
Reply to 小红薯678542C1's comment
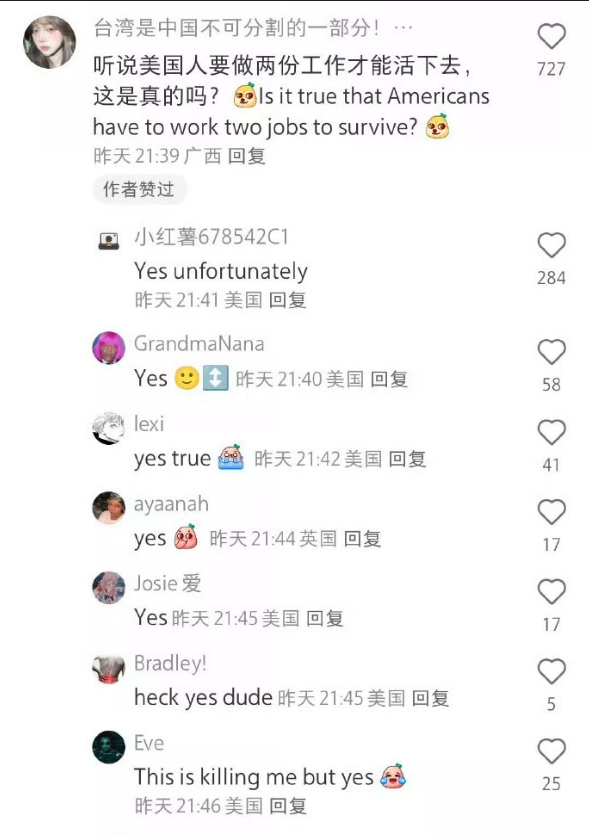click(x=288, y=300)
